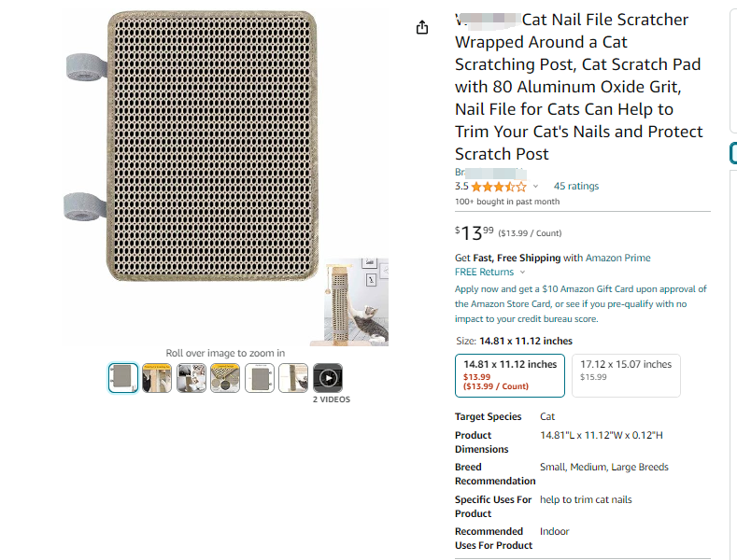The width and height of the screenshot is (737, 560).
Task: View the second product thumbnail
Action: [x=157, y=378]
